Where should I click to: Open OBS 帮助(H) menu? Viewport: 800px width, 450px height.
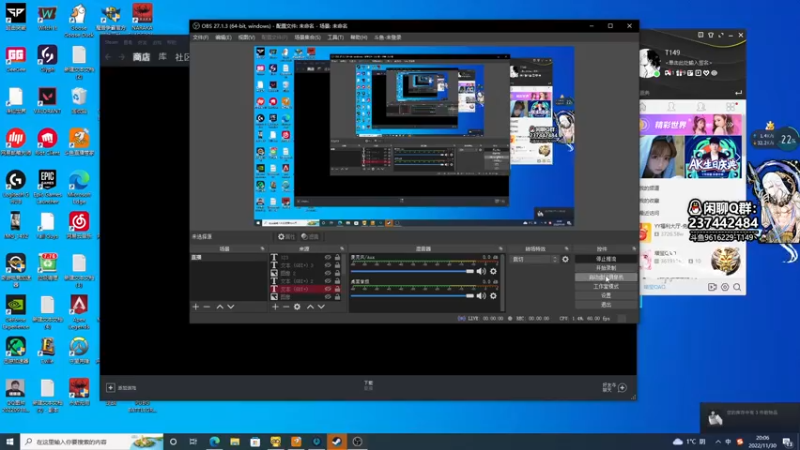359,38
